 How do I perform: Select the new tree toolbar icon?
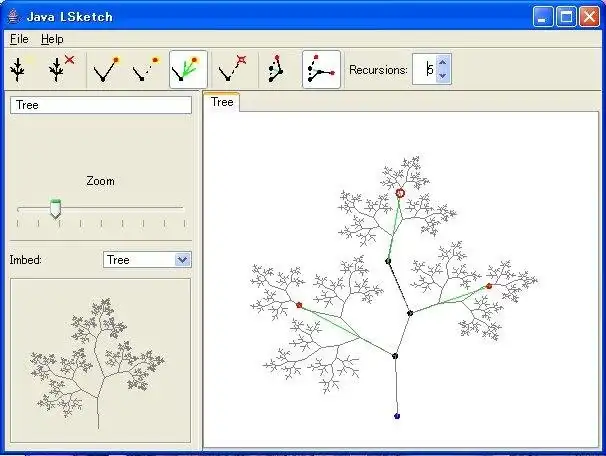click(x=22, y=70)
